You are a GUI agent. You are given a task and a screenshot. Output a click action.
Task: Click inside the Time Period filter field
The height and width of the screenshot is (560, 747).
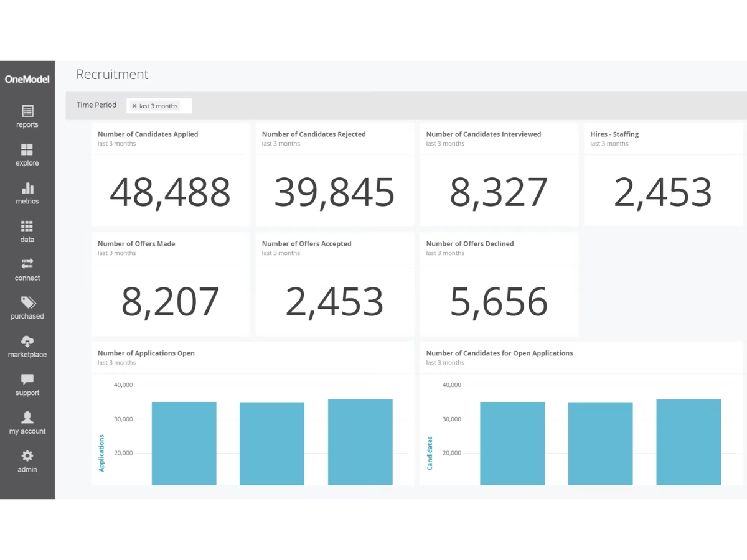[159, 106]
